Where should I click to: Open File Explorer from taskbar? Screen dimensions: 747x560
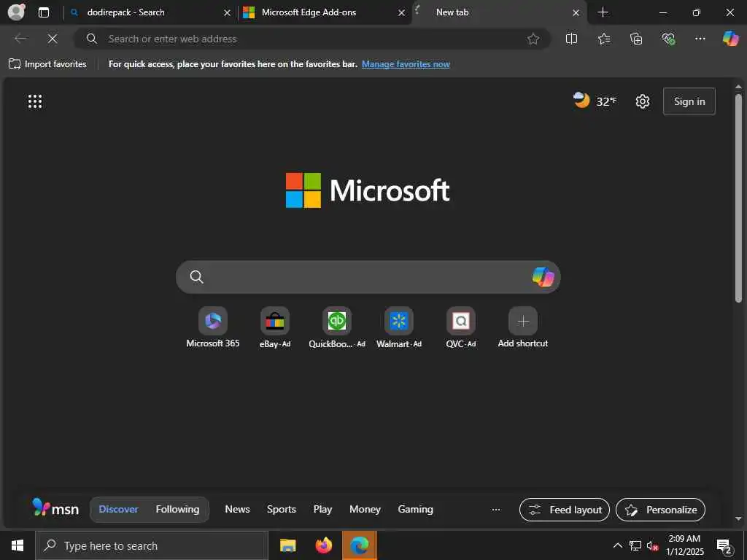287,545
